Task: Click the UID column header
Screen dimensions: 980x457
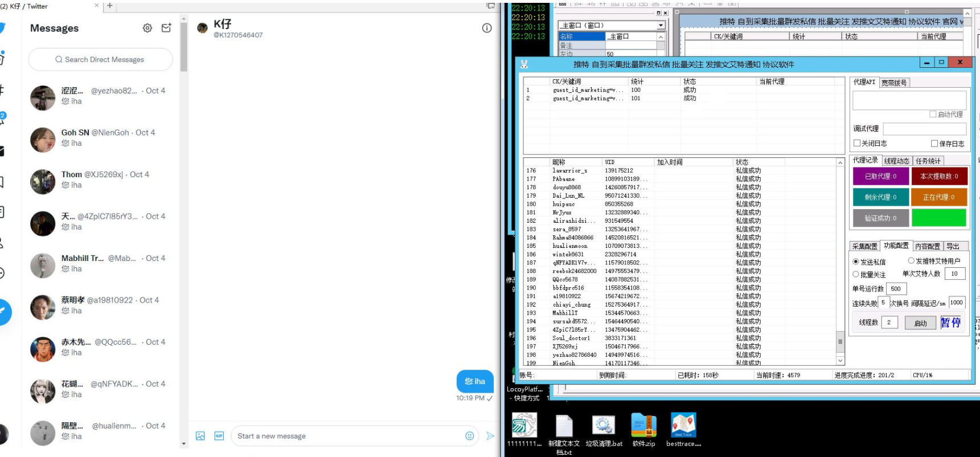Action: click(628, 162)
